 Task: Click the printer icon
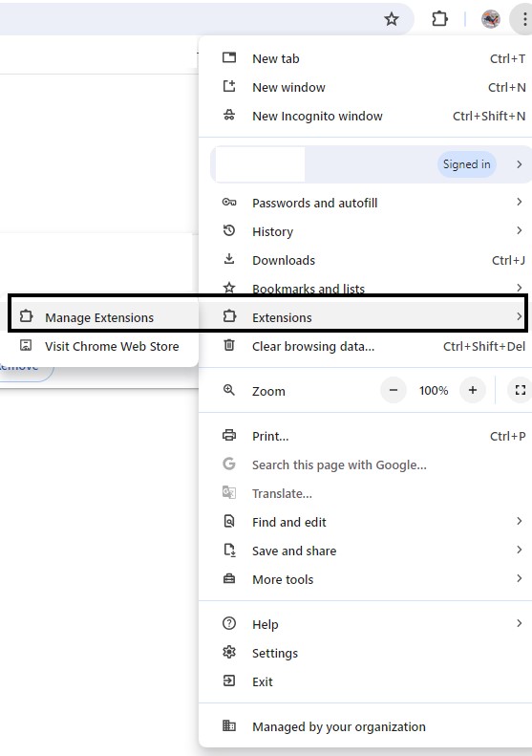tap(229, 435)
